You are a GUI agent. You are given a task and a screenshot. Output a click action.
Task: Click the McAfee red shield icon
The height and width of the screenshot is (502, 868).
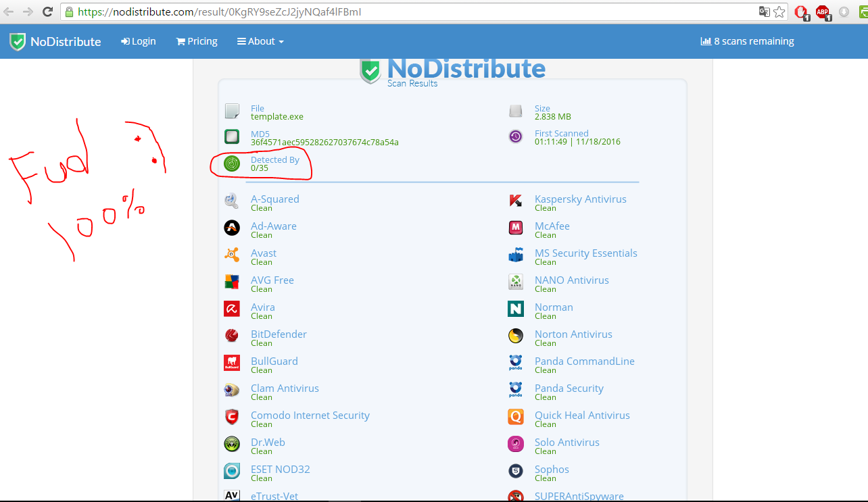tap(516, 228)
